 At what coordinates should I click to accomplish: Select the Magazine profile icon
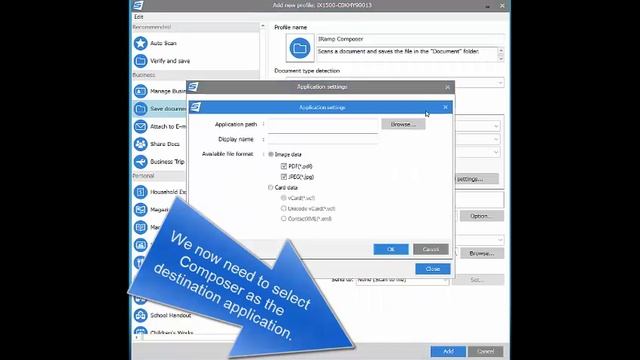140,209
